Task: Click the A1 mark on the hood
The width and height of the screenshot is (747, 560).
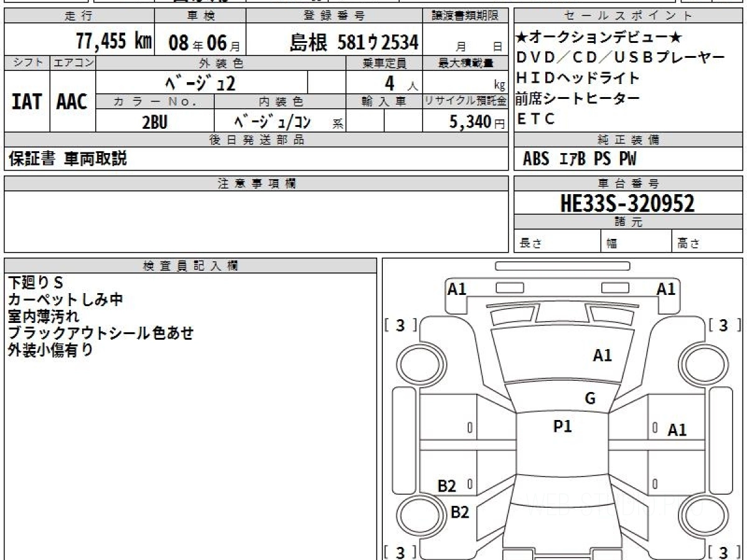Action: click(603, 355)
